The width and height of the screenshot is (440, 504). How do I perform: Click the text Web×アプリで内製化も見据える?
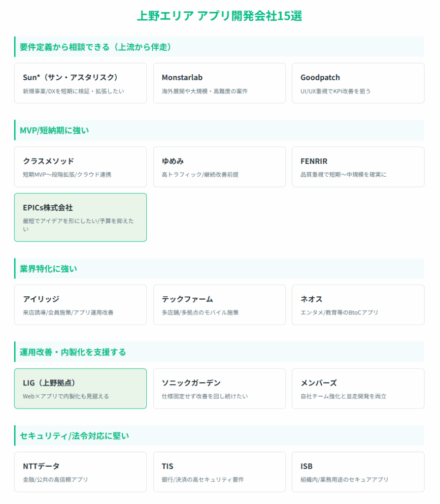click(x=66, y=396)
